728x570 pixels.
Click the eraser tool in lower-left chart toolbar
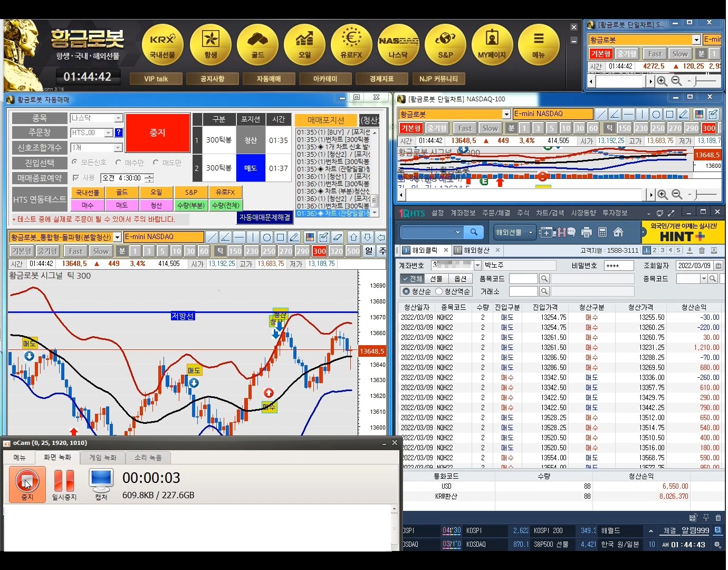pyautogui.click(x=338, y=237)
